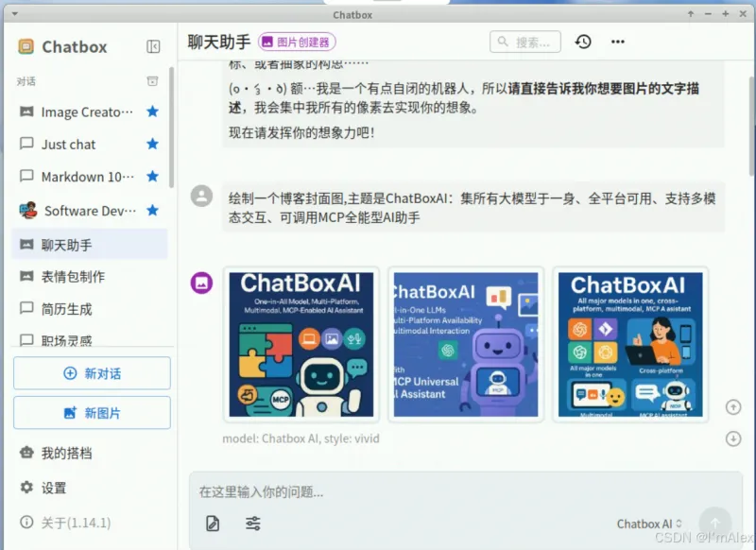756x550 pixels.
Task: Open the first generated ChatBoxAI puzzle image
Action: point(301,344)
